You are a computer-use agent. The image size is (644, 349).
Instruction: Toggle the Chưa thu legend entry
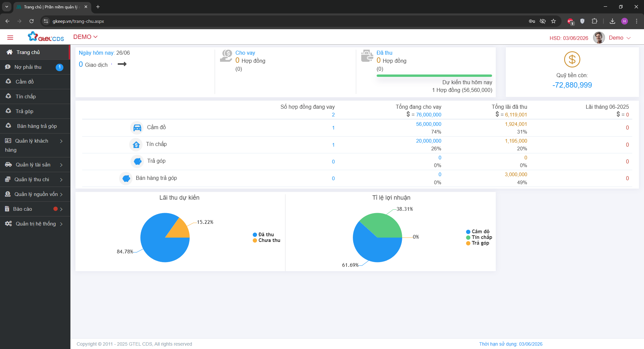[267, 240]
